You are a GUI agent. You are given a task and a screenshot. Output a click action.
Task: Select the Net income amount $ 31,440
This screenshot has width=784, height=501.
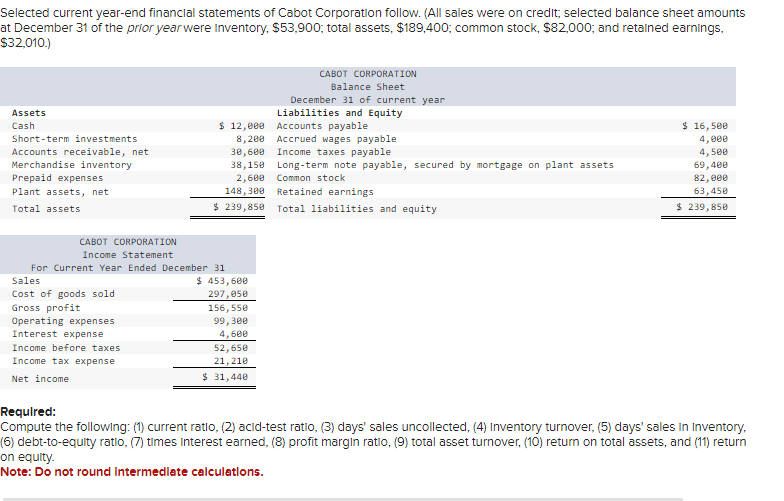click(225, 377)
